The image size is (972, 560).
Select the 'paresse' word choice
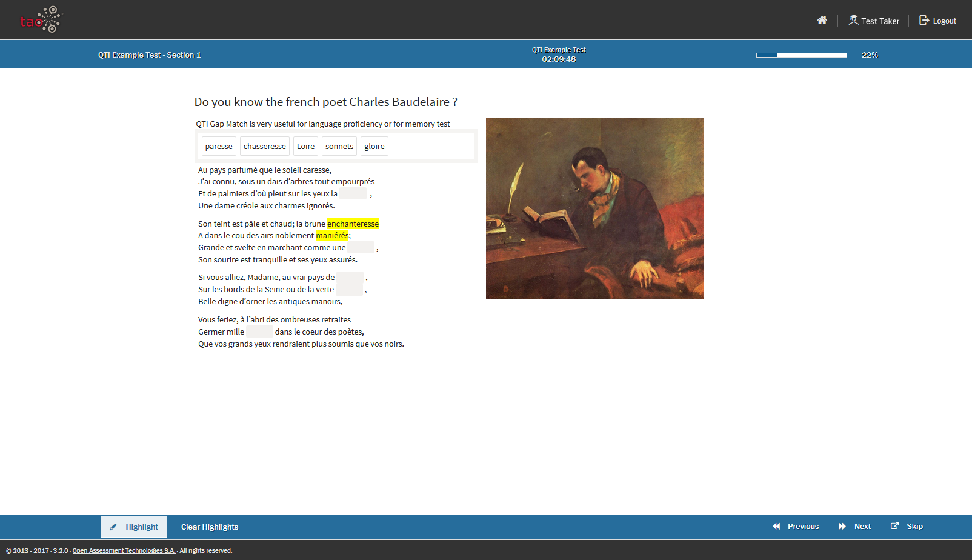point(219,147)
